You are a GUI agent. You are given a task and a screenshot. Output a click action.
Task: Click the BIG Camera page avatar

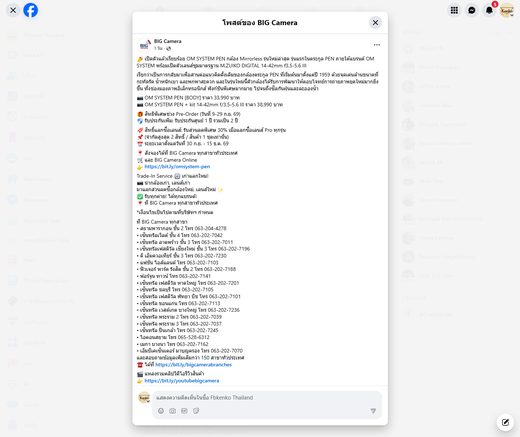(x=144, y=45)
